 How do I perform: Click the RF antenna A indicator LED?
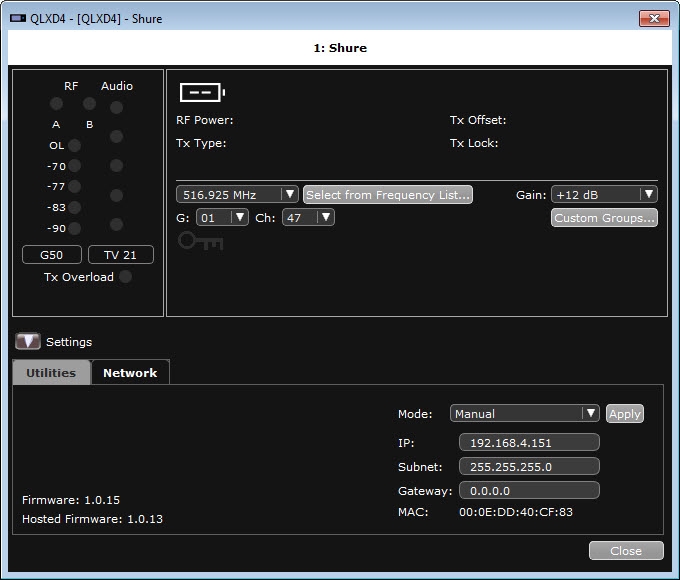coord(56,104)
